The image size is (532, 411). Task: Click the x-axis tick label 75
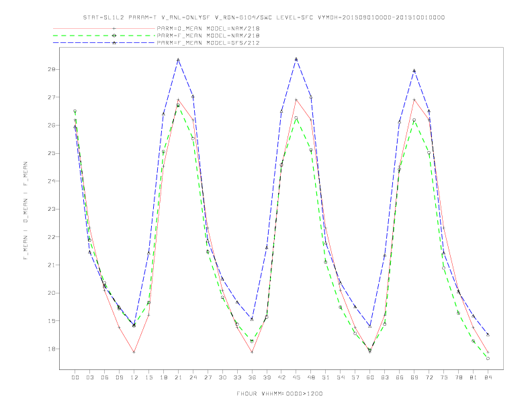(x=444, y=377)
